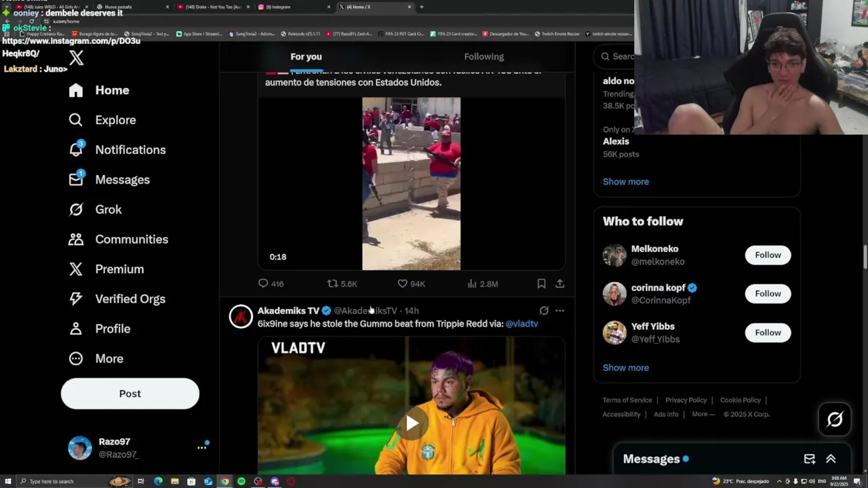Open the Alexis trending topic

[x=616, y=142]
